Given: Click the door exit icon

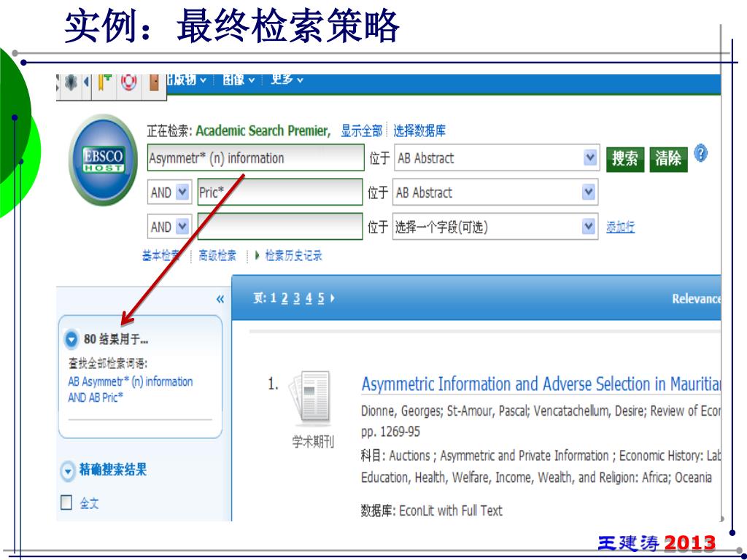Looking at the screenshot, I should click(154, 82).
